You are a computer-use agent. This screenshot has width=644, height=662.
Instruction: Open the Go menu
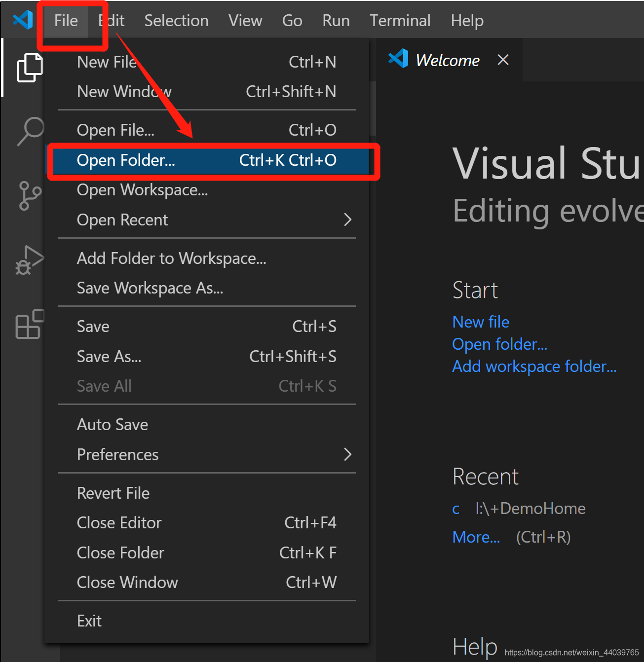tap(292, 21)
